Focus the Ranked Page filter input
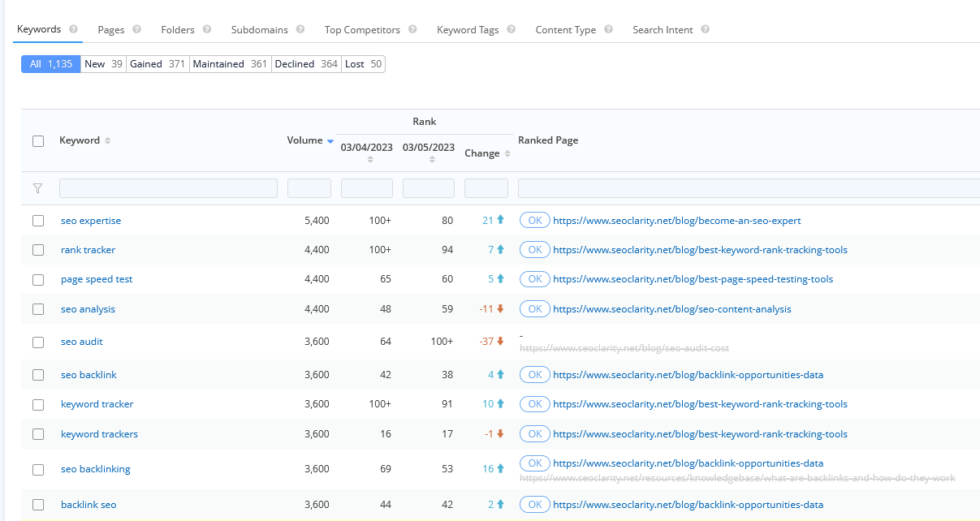 click(x=749, y=188)
